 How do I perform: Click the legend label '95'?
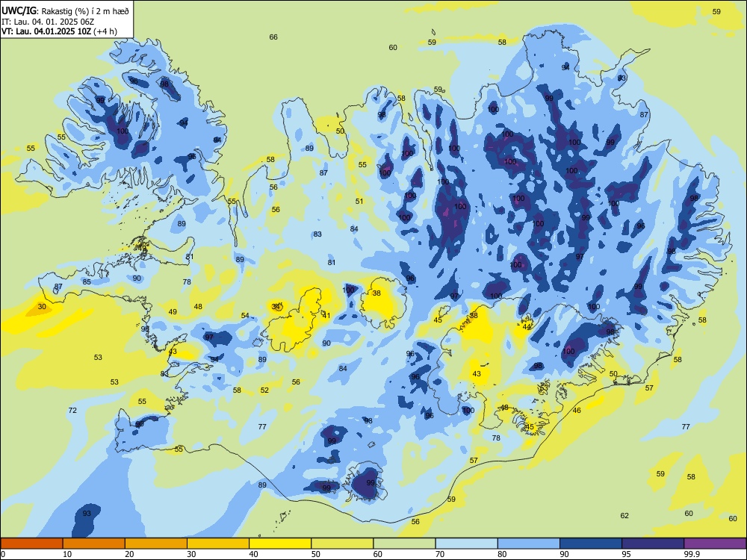626,554
